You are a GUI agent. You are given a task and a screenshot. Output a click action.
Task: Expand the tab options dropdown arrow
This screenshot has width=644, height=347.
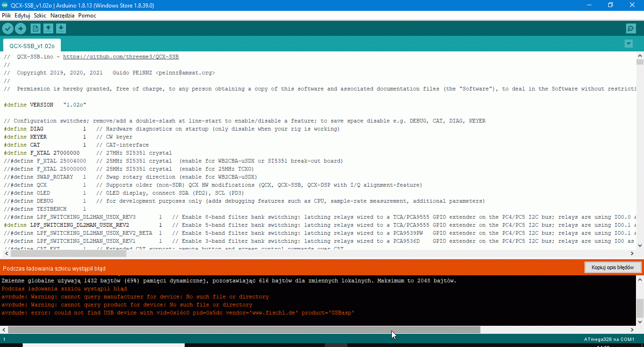628,44
